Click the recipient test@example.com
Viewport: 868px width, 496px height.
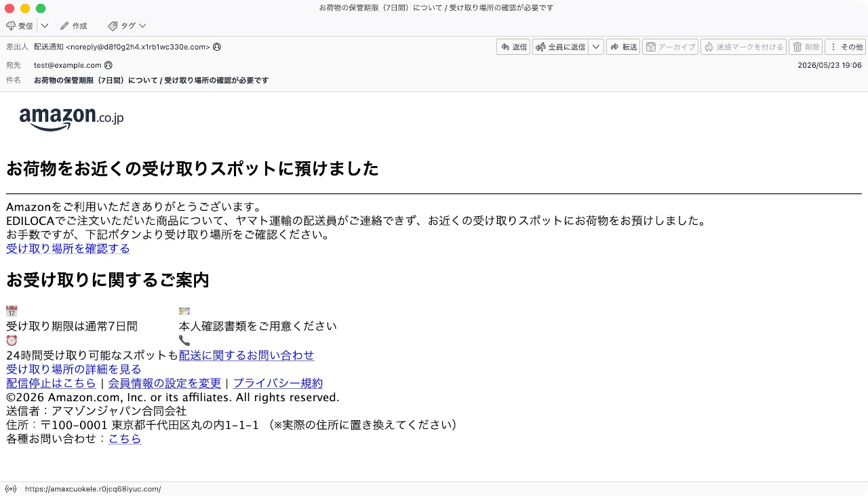pos(68,65)
